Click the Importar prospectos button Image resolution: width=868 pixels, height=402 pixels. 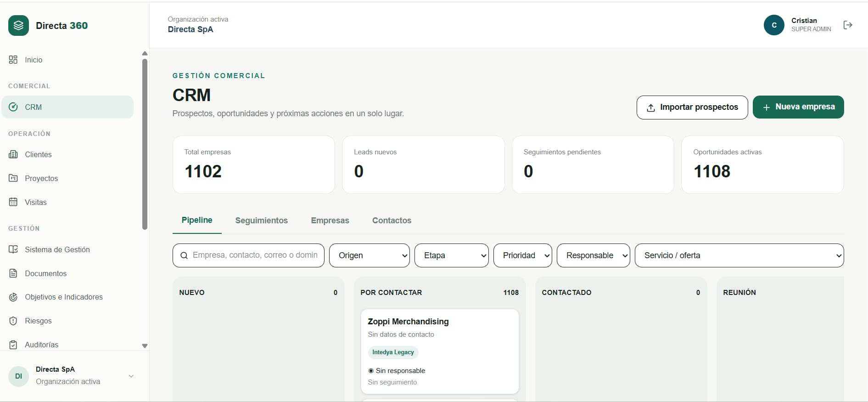(x=692, y=108)
